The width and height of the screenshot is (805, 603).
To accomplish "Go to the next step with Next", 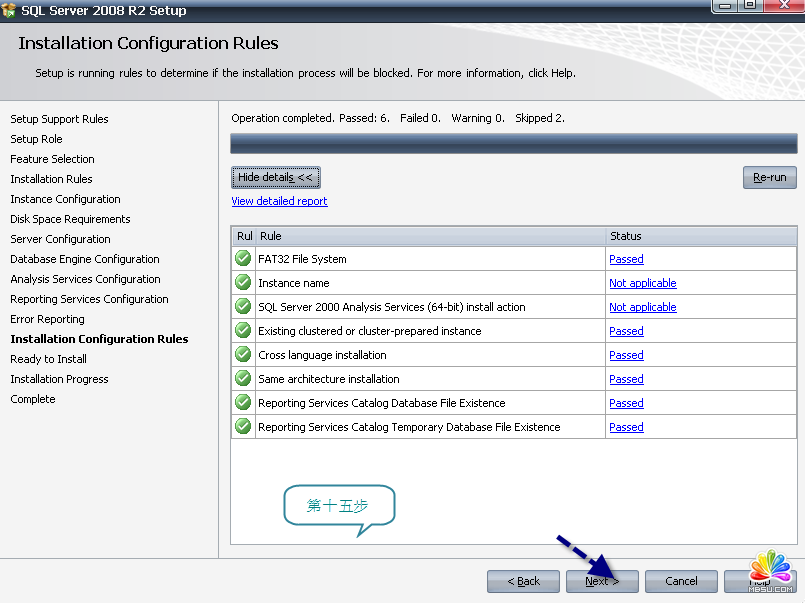I will (x=602, y=581).
